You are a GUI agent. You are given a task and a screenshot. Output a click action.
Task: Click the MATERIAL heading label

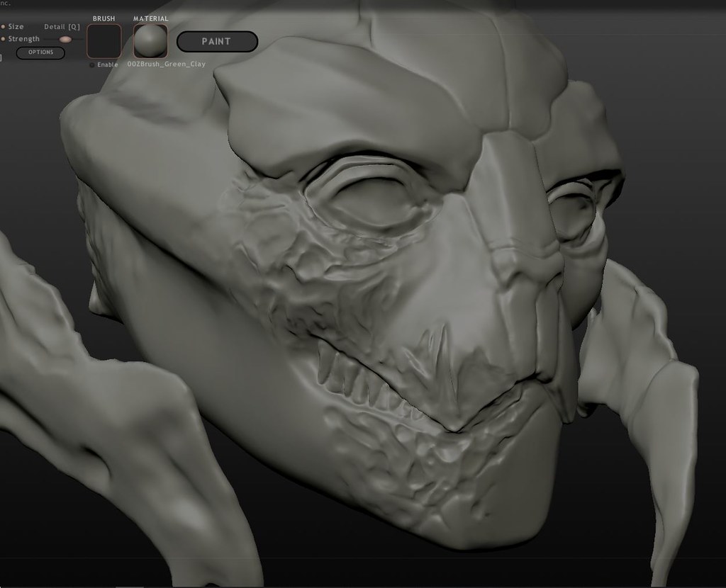tap(151, 18)
